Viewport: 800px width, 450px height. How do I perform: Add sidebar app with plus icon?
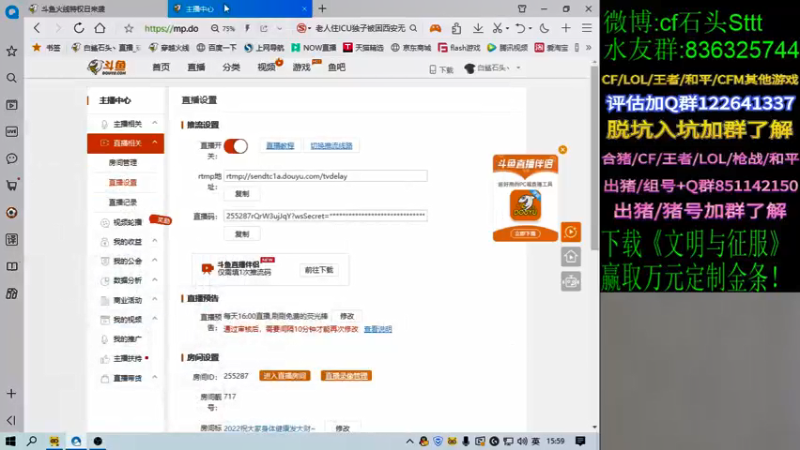pos(11,393)
